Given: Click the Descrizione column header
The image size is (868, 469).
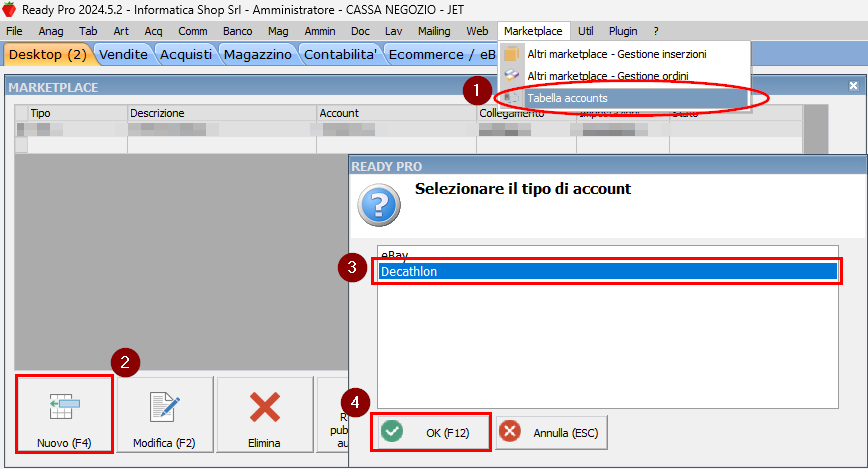Looking at the screenshot, I should pos(221,113).
